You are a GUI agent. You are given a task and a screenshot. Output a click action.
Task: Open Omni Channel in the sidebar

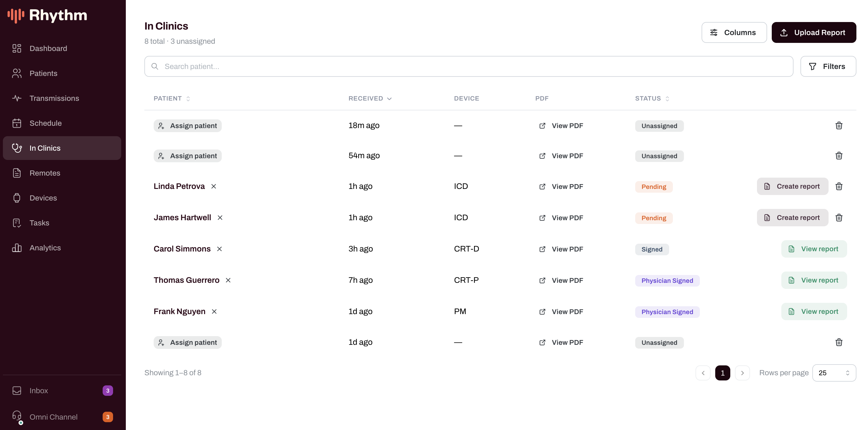pos(62,417)
